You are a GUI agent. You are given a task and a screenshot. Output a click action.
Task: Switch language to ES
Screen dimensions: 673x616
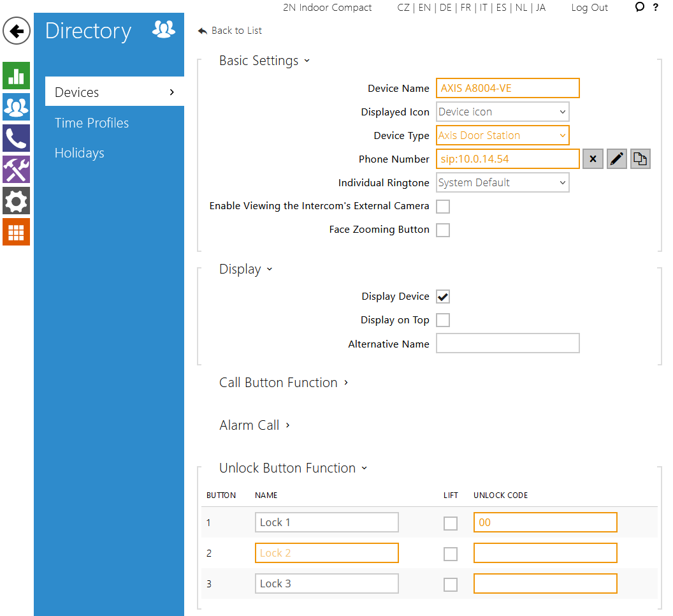click(x=502, y=7)
